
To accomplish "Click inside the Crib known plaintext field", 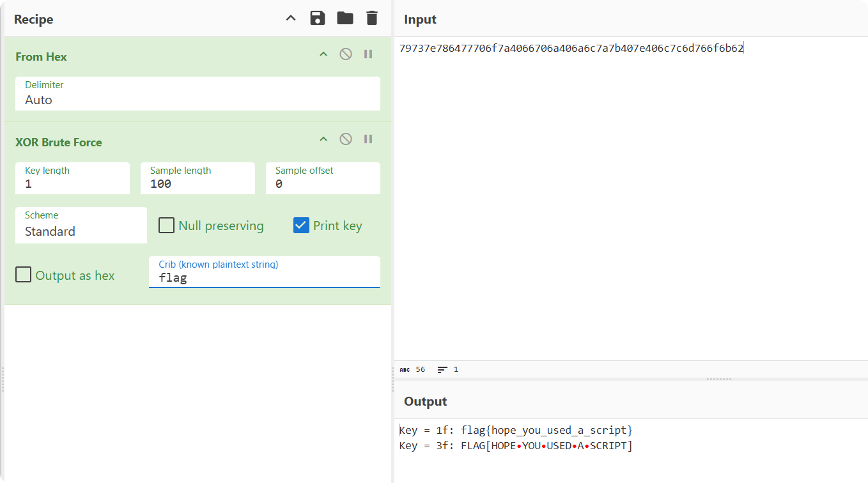I will [x=264, y=277].
